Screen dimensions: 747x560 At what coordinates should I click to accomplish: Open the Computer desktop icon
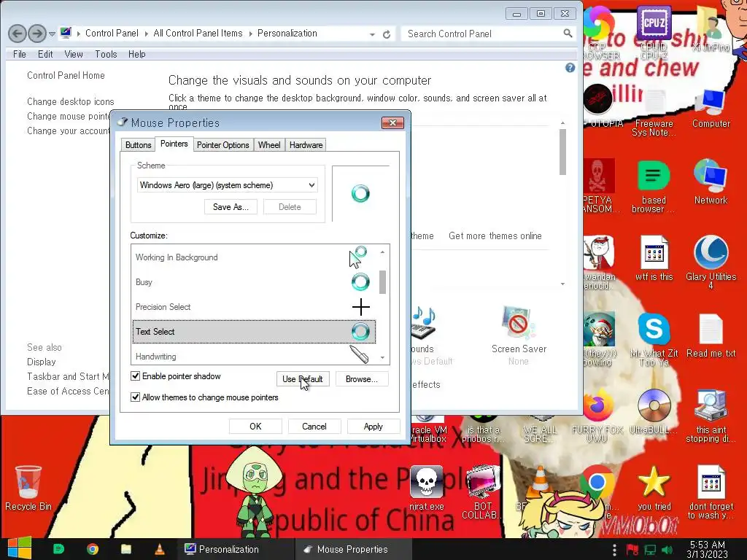pyautogui.click(x=711, y=109)
